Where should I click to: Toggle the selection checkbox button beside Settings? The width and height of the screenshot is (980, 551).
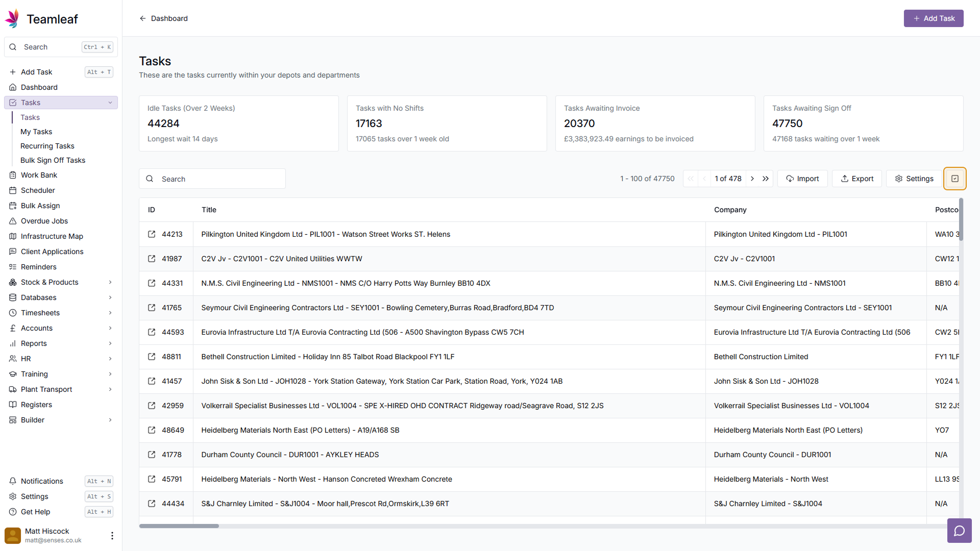955,179
